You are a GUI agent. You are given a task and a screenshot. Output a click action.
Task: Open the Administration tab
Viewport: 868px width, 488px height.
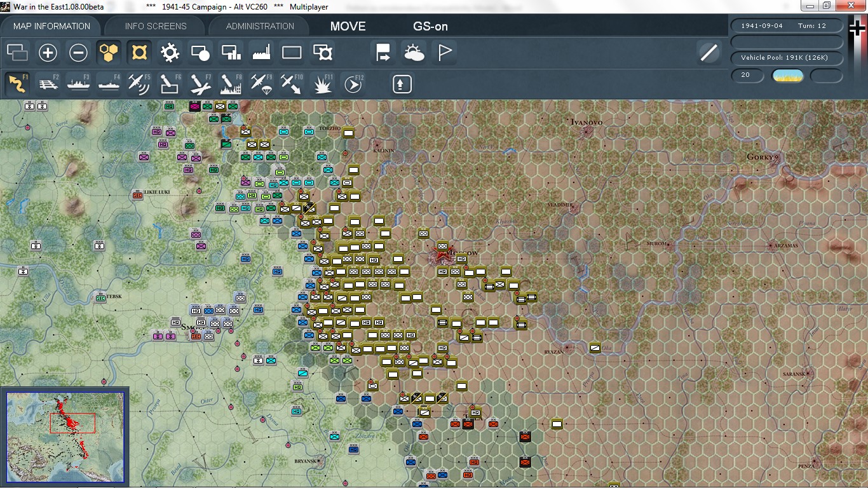pos(260,26)
